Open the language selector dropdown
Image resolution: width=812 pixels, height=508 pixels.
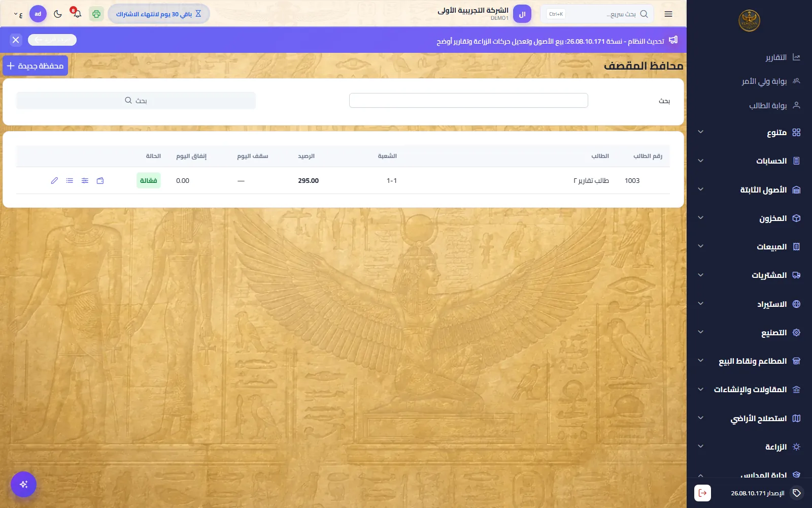[18, 14]
